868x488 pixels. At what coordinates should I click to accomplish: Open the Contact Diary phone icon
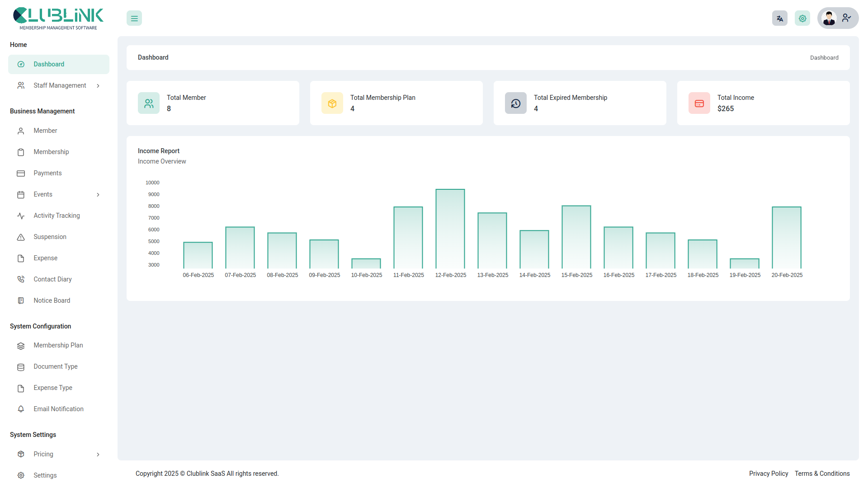[21, 279]
